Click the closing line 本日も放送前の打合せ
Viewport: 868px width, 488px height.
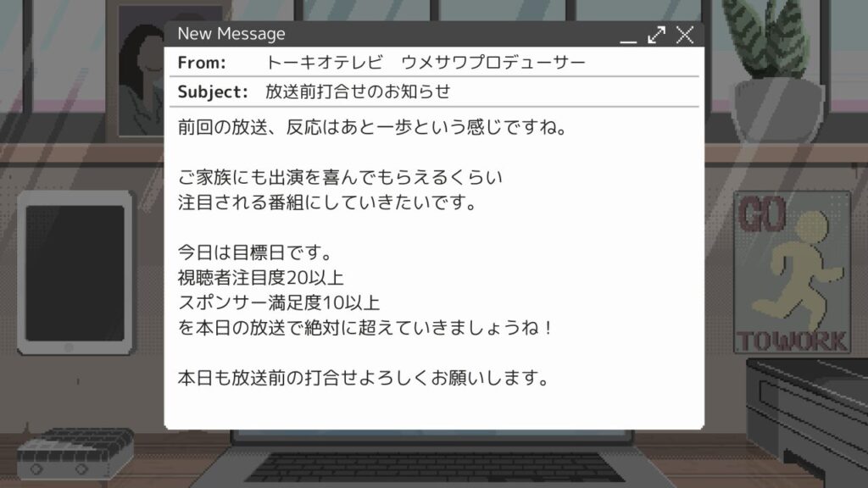363,378
